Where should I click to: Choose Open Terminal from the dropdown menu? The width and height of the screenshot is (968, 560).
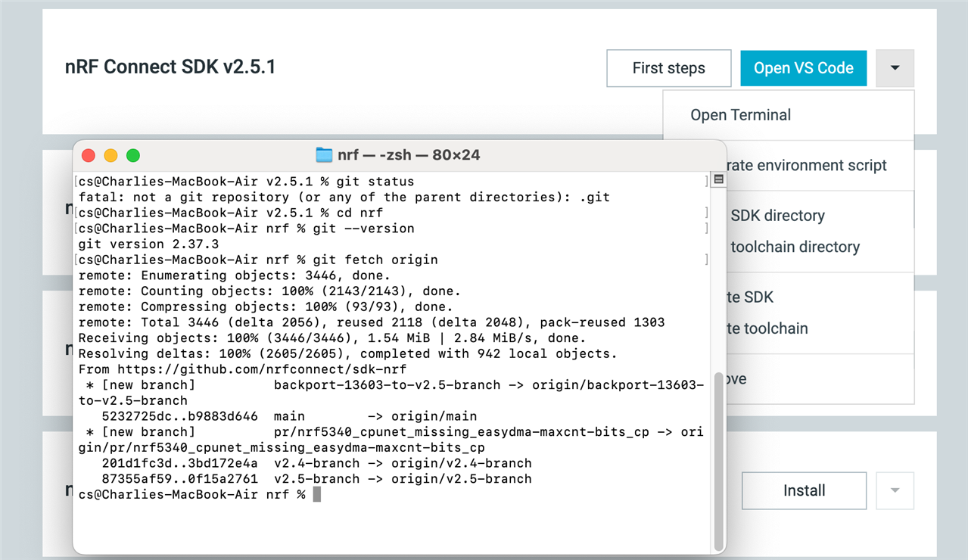(789, 115)
